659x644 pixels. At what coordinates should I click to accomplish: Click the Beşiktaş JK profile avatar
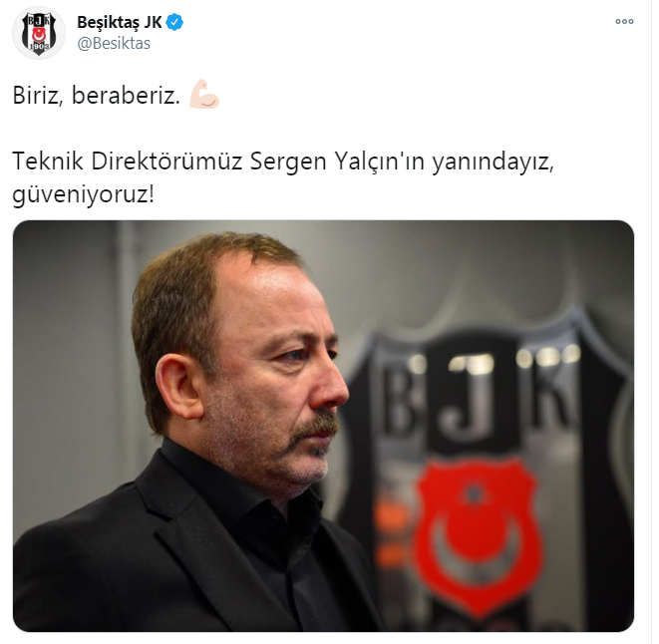point(39,33)
